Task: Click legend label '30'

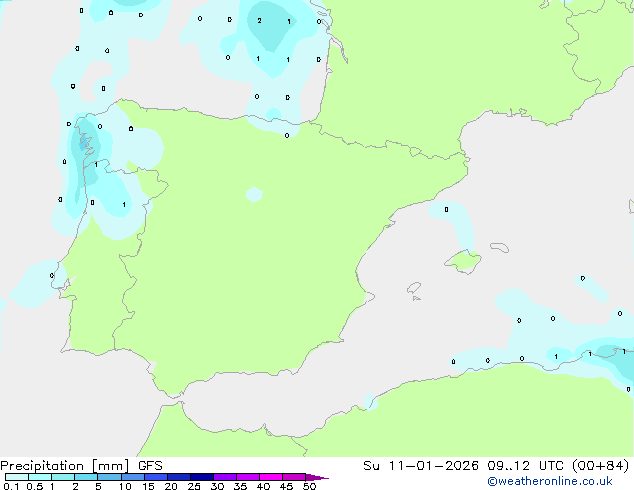Action: tap(217, 486)
